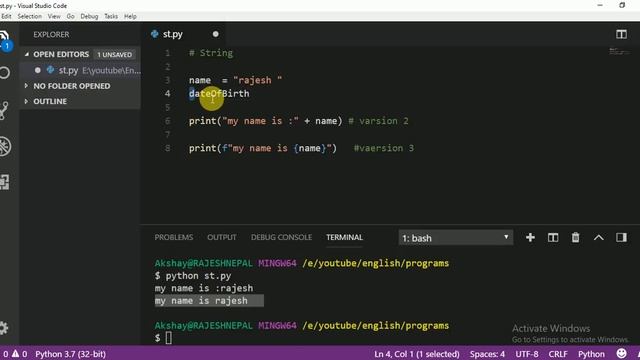This screenshot has width=640, height=360.
Task: Click the Python file icon on st.py tab
Action: tap(155, 34)
